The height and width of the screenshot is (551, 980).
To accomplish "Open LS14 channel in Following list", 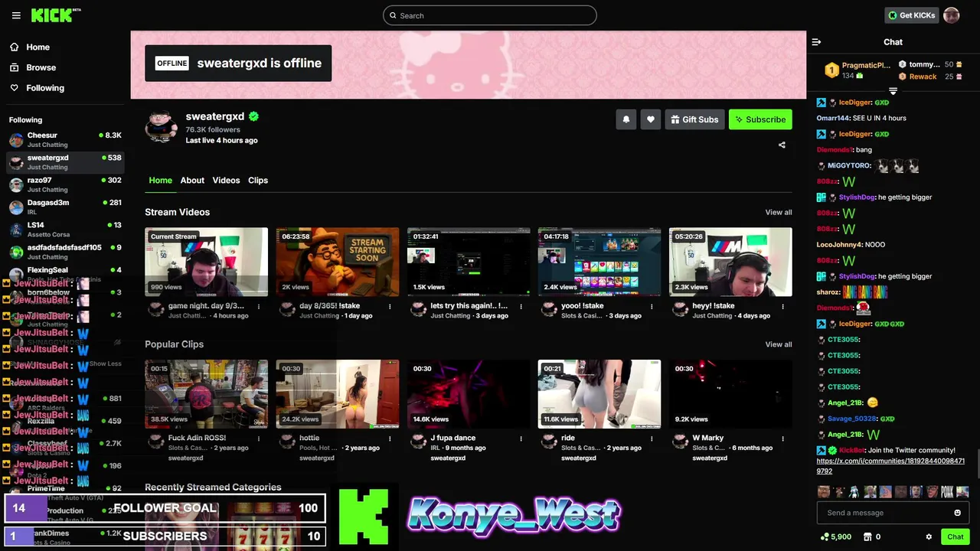I will click(x=65, y=230).
